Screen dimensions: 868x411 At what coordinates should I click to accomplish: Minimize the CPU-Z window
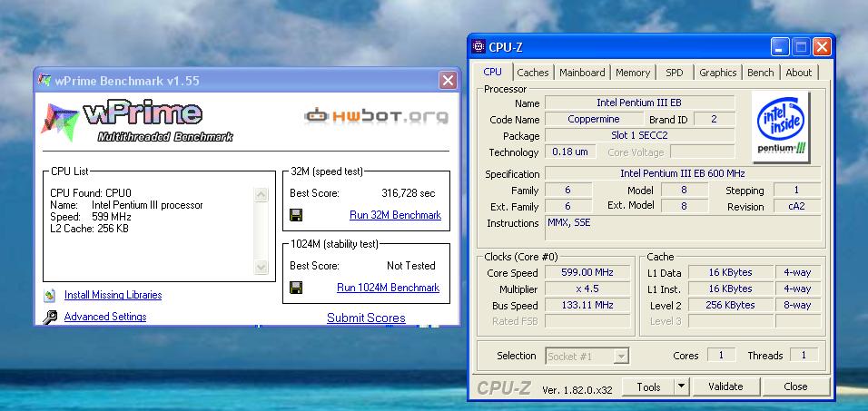pos(780,47)
